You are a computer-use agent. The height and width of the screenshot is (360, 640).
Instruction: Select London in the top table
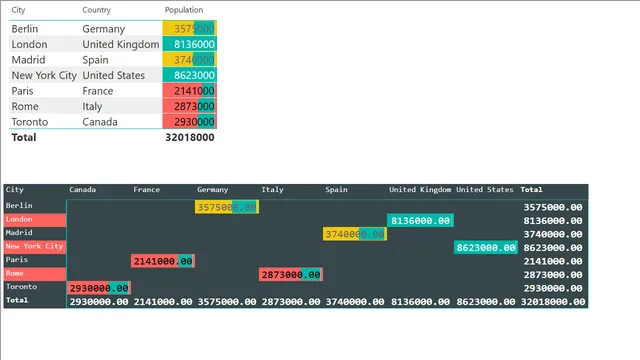(x=29, y=44)
